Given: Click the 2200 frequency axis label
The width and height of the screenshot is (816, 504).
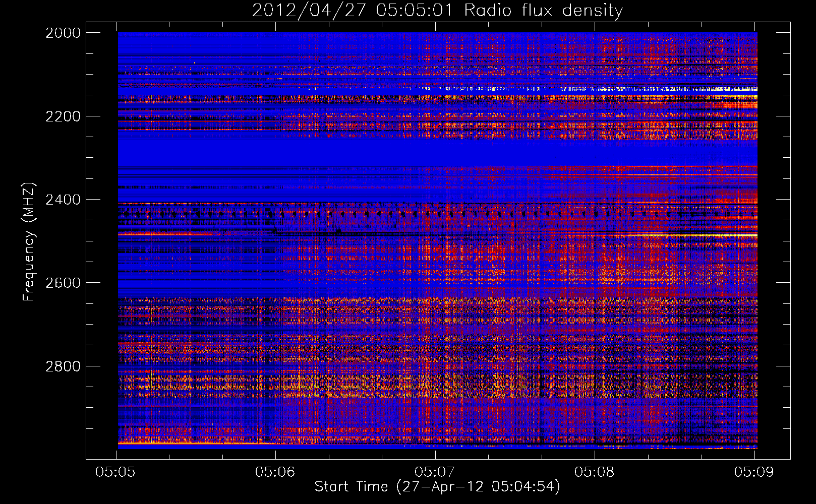Looking at the screenshot, I should [63, 116].
